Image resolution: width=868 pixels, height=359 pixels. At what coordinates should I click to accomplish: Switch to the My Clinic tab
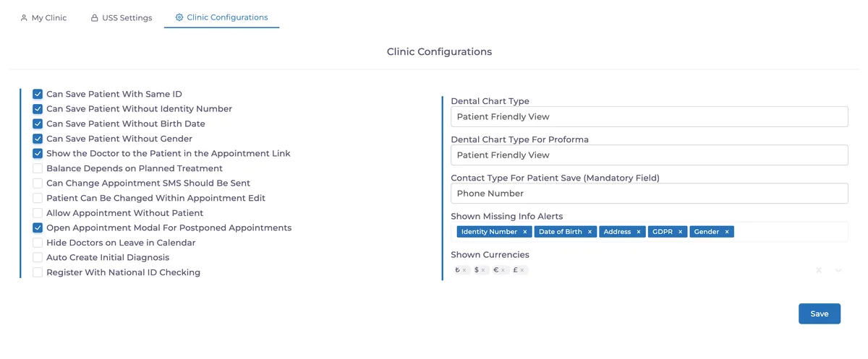(x=43, y=17)
